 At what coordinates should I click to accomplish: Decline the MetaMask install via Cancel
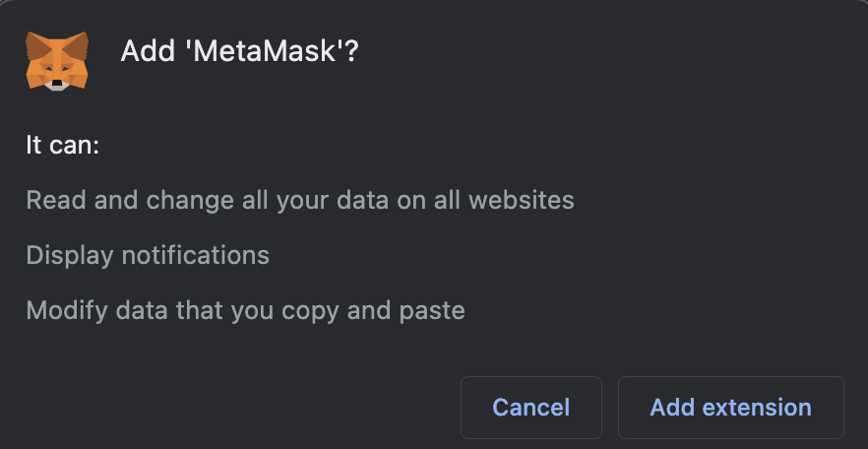point(530,407)
